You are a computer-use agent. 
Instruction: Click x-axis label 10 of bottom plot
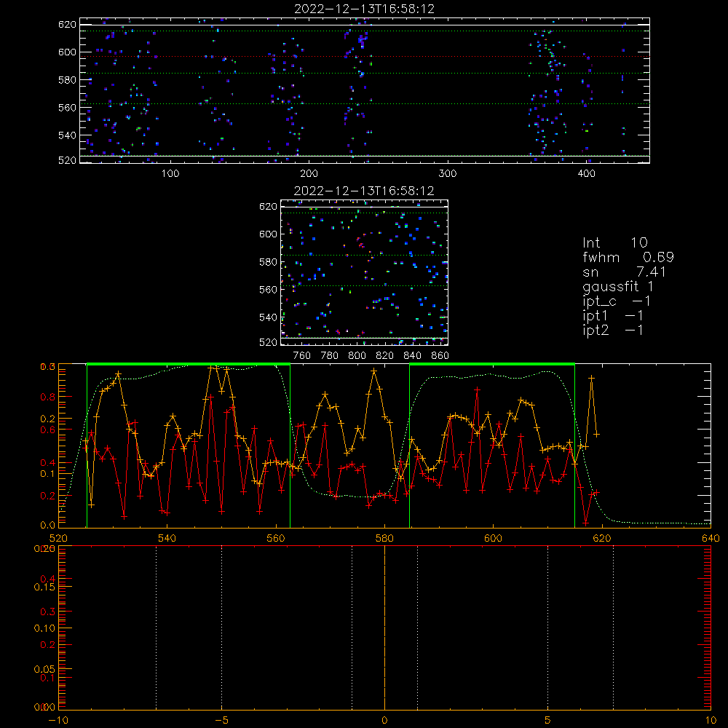711,720
